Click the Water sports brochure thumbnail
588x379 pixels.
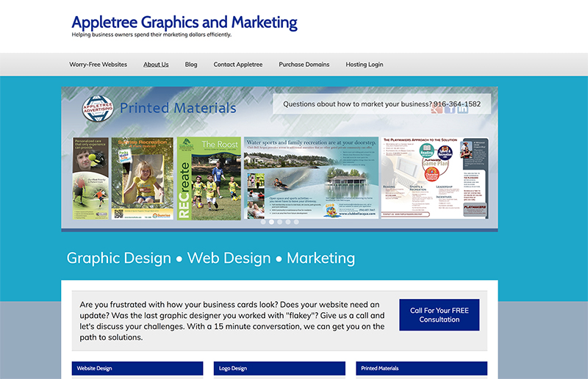311,178
